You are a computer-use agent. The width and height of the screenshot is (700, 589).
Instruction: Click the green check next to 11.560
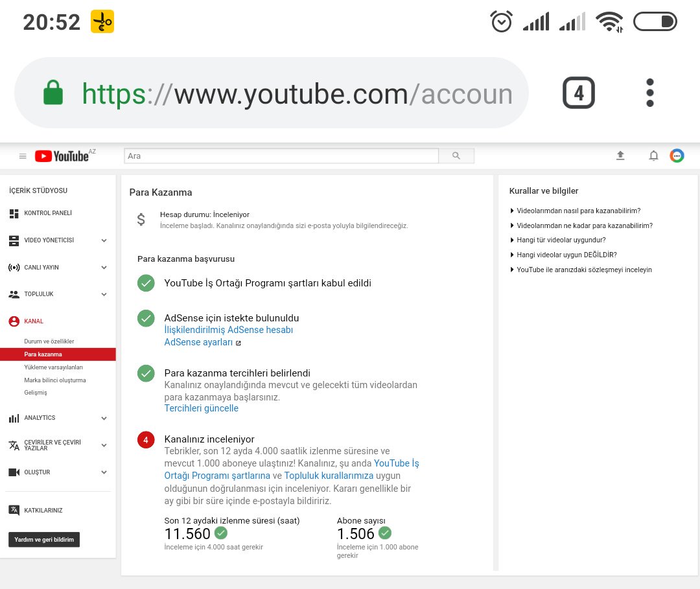point(221,533)
